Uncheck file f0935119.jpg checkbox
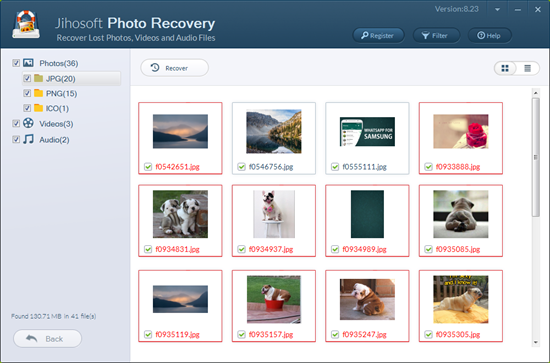Viewport: 550px width, 363px height. point(148,334)
